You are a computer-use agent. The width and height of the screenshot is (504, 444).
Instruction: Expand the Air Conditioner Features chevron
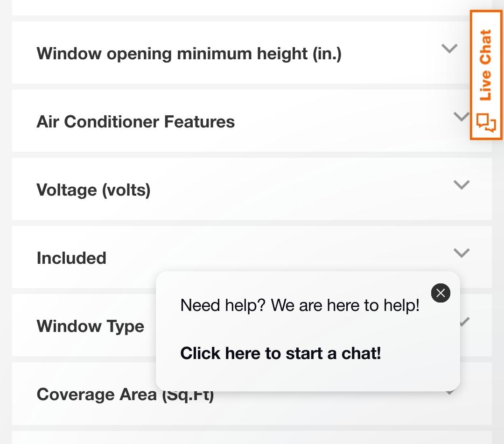point(462,116)
